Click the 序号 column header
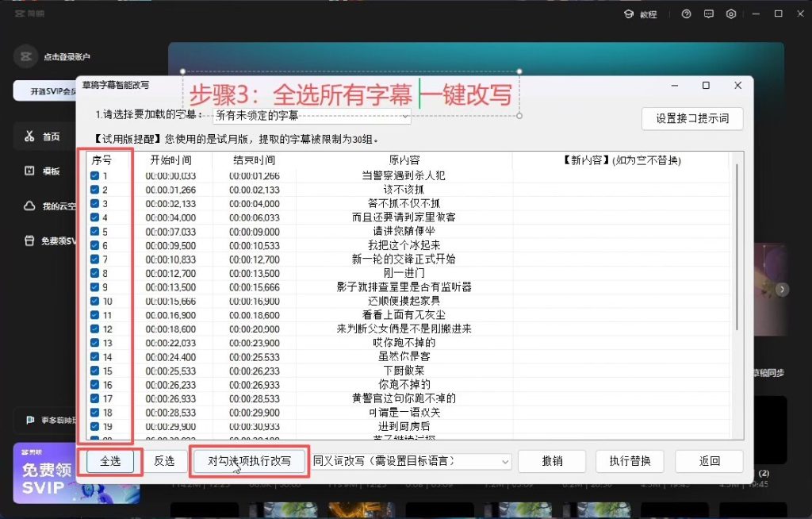812x519 pixels. click(101, 160)
